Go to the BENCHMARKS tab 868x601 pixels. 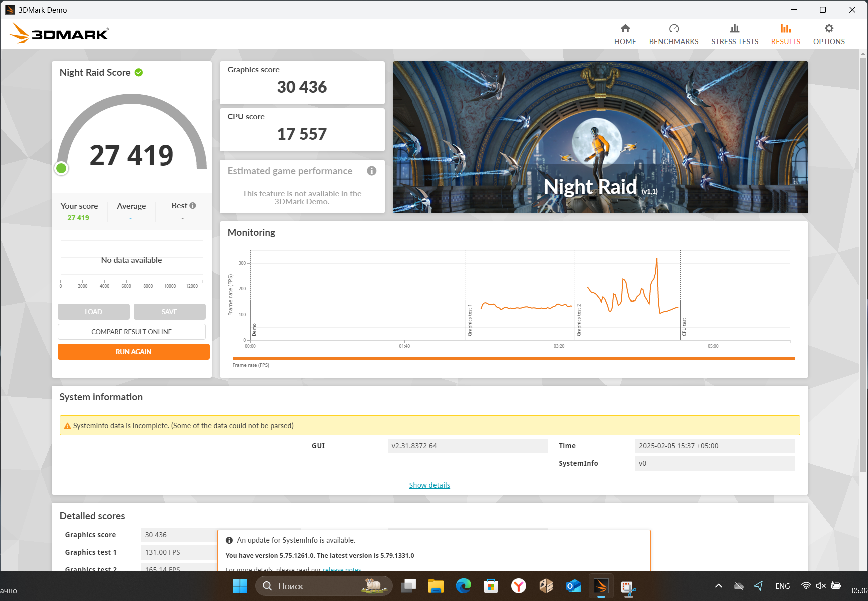(674, 35)
